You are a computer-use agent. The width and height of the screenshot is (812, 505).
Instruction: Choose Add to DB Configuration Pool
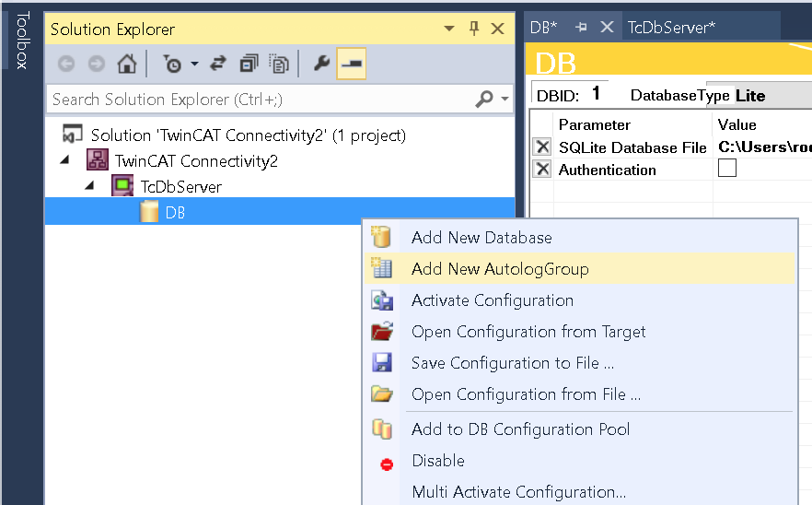tap(579, 429)
